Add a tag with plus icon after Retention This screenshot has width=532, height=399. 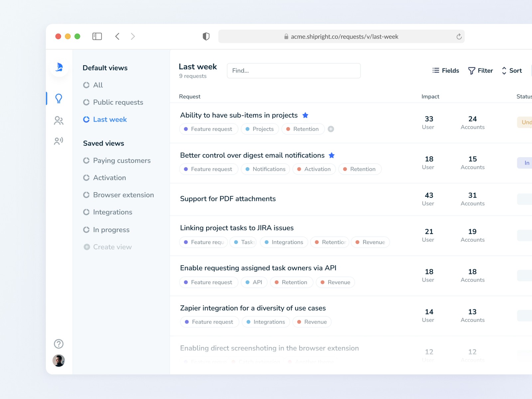point(331,129)
